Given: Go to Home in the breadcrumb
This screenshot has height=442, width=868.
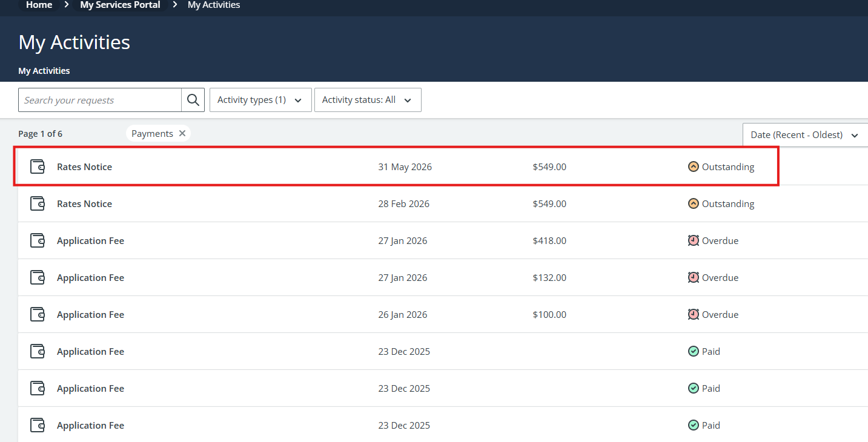Looking at the screenshot, I should [39, 5].
